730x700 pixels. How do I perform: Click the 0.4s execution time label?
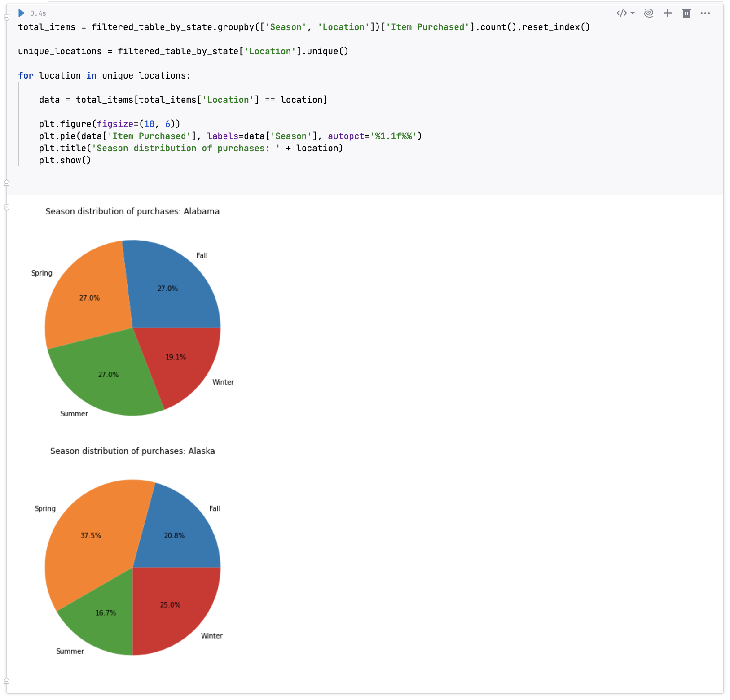point(38,13)
